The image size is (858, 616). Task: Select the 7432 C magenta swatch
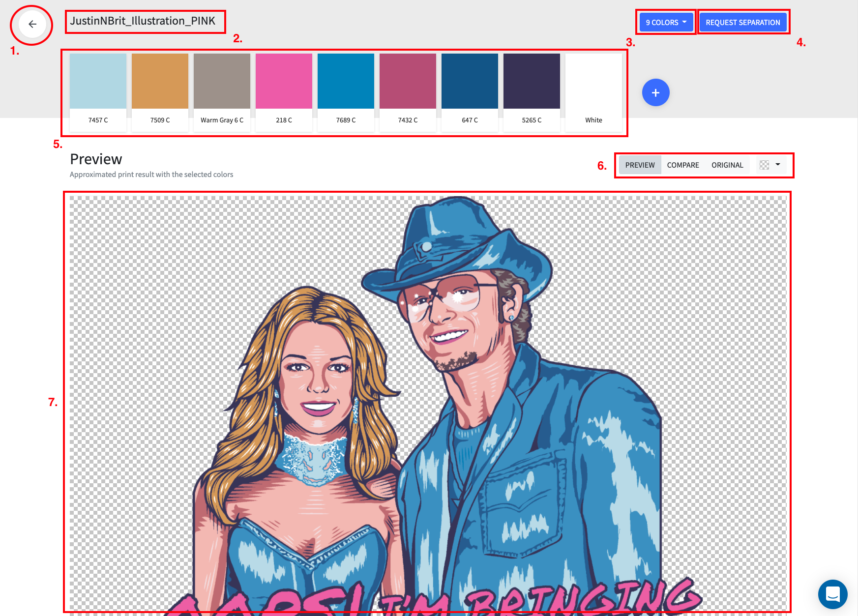click(x=408, y=92)
